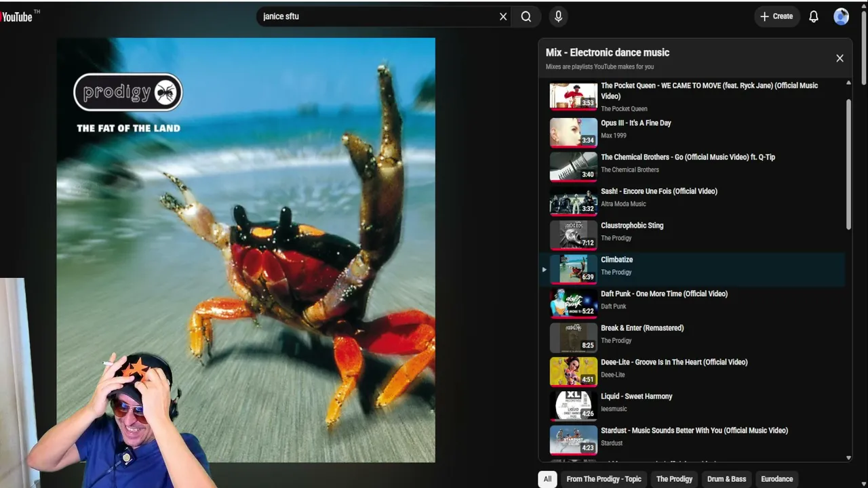
Task: Select the 'Drum & Bass' filter chip
Action: 727,479
